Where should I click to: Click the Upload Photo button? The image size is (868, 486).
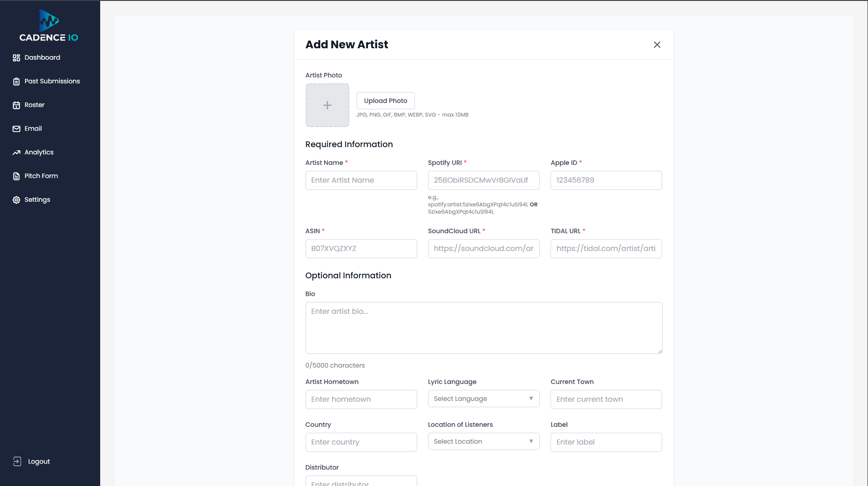(385, 101)
